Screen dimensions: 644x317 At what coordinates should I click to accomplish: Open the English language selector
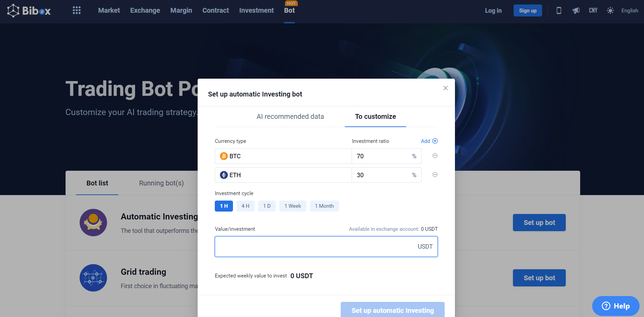pos(630,11)
